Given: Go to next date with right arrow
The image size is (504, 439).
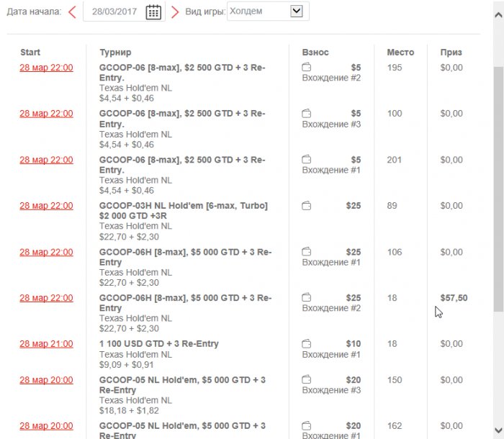Looking at the screenshot, I should pyautogui.click(x=175, y=12).
